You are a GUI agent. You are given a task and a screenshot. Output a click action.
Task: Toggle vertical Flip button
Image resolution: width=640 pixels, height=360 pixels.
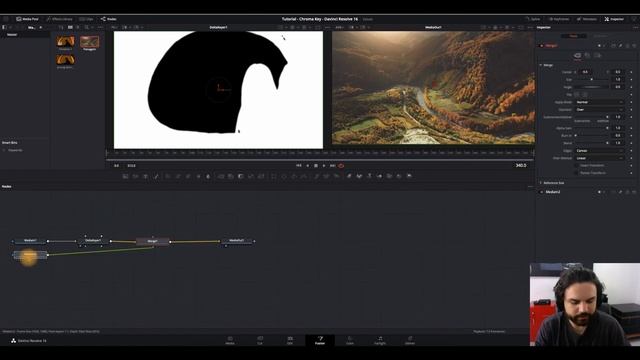click(585, 95)
